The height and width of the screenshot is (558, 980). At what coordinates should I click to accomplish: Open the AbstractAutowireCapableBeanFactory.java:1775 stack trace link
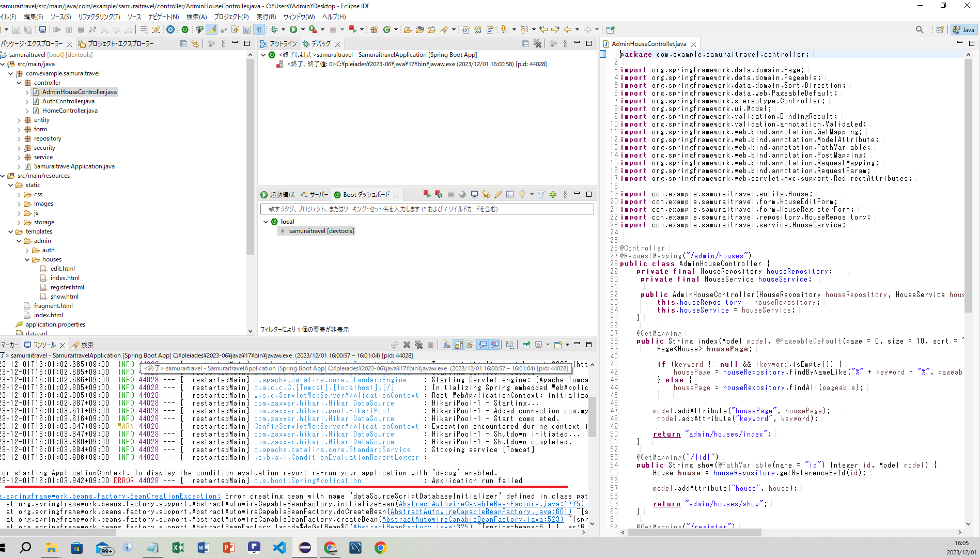click(x=491, y=504)
